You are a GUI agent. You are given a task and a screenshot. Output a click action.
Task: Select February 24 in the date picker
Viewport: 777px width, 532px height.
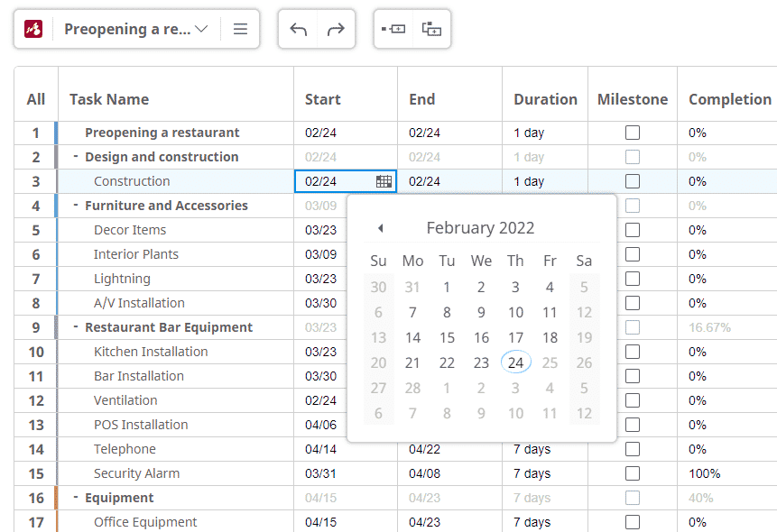(x=515, y=362)
